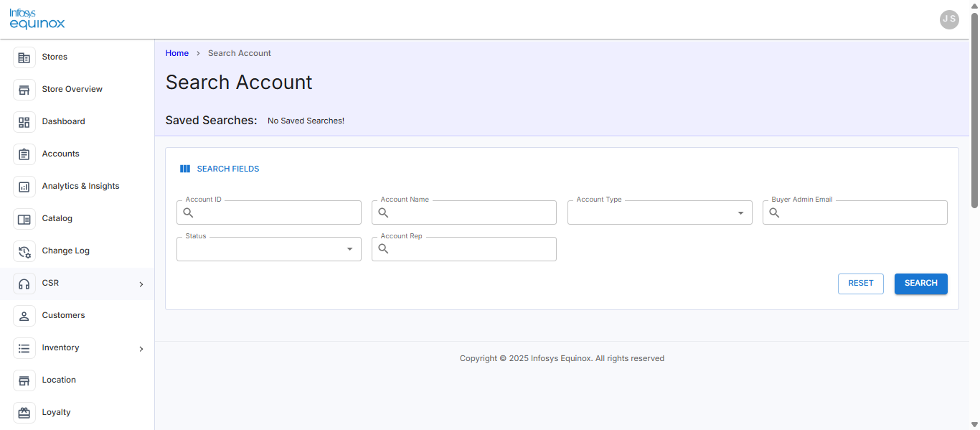The width and height of the screenshot is (980, 430).
Task: Click the Accounts clipboard icon
Action: (24, 154)
